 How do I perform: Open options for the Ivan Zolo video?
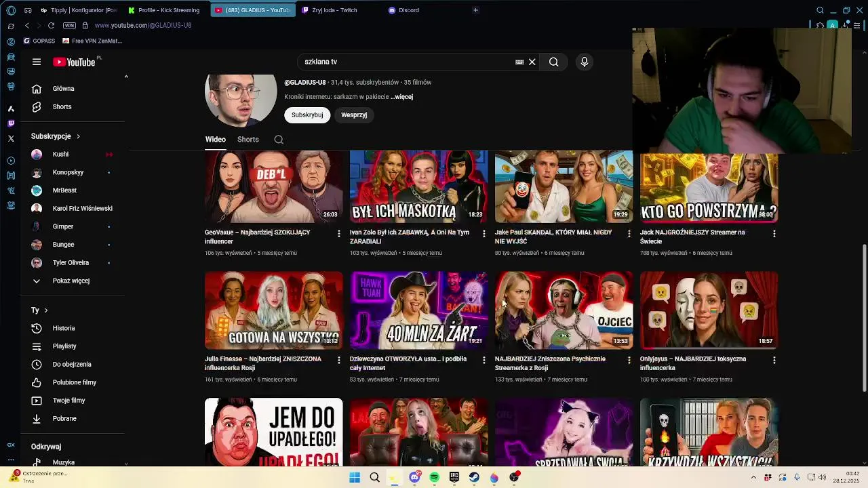pyautogui.click(x=484, y=233)
